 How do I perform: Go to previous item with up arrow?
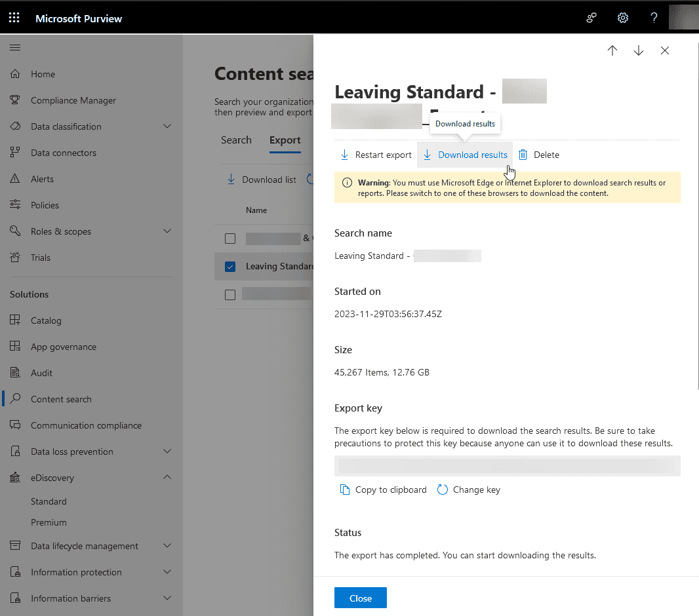pyautogui.click(x=612, y=50)
